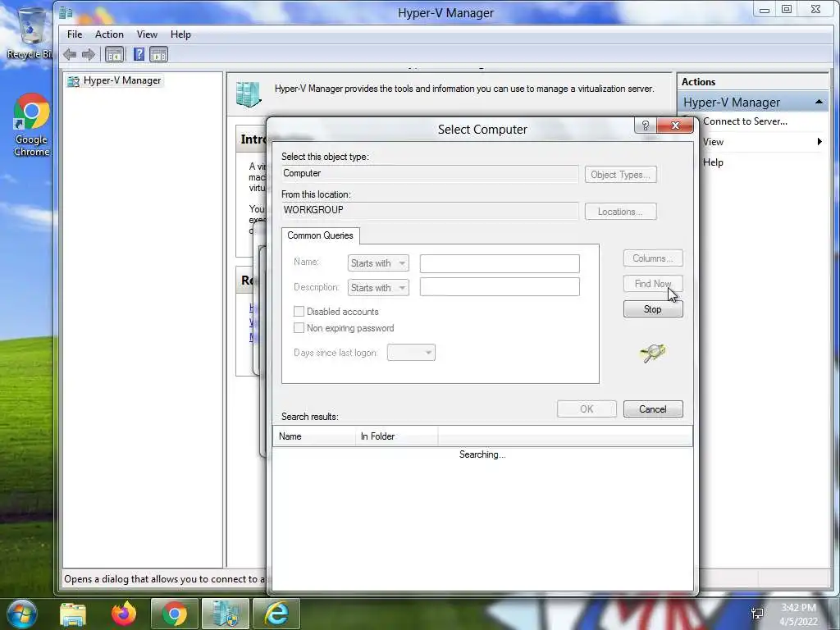Viewport: 840px width, 630px height.
Task: Click the Columns button
Action: point(653,258)
